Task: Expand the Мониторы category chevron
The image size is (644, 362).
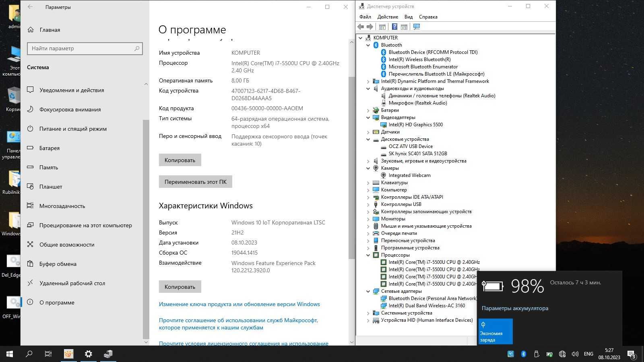Action: (368, 219)
